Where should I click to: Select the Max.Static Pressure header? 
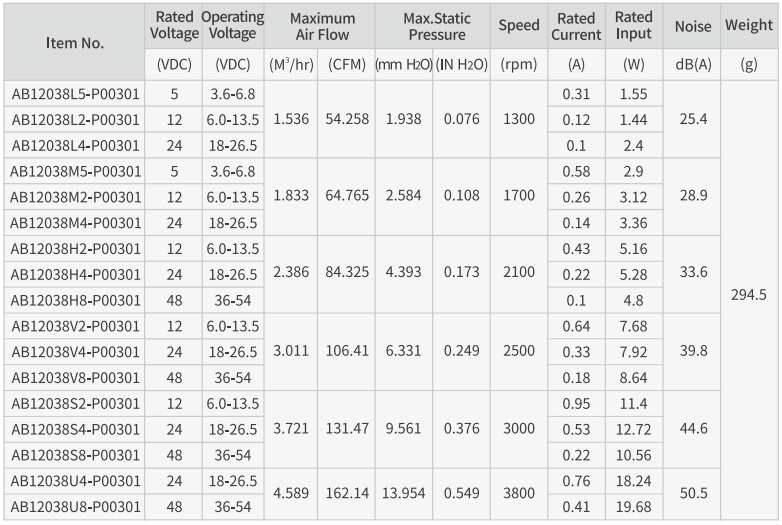point(436,26)
